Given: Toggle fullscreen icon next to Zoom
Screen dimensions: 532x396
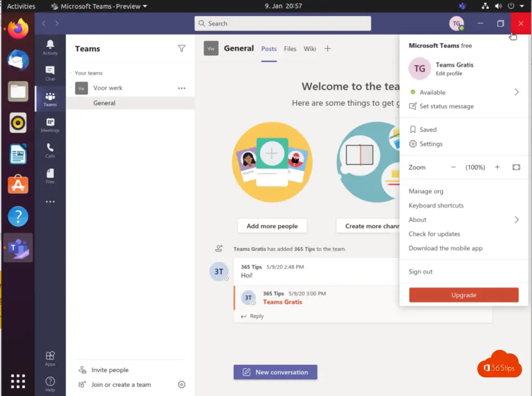Looking at the screenshot, I should pyautogui.click(x=516, y=167).
